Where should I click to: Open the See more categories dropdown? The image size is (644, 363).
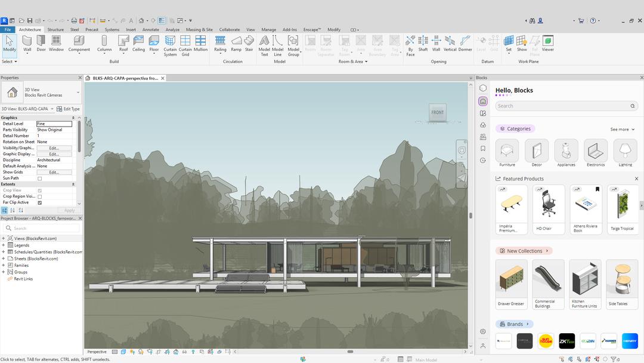tap(623, 129)
